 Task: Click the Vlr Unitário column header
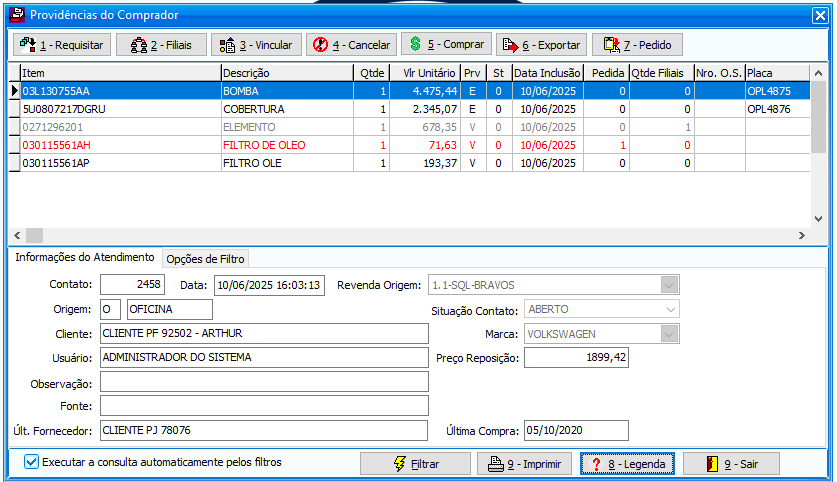point(425,73)
